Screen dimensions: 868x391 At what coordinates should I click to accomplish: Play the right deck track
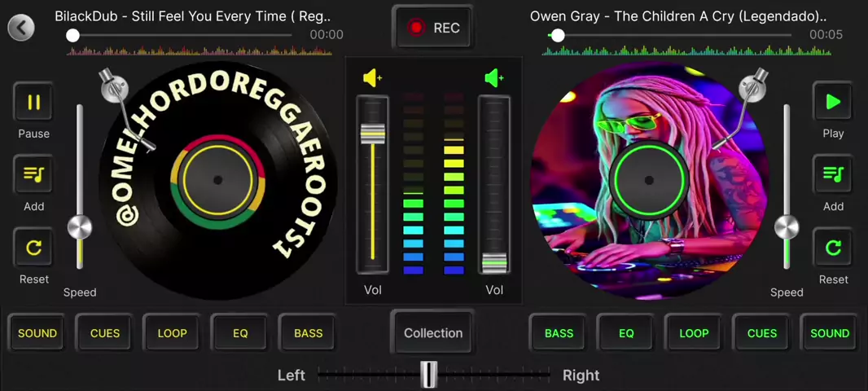pyautogui.click(x=832, y=103)
